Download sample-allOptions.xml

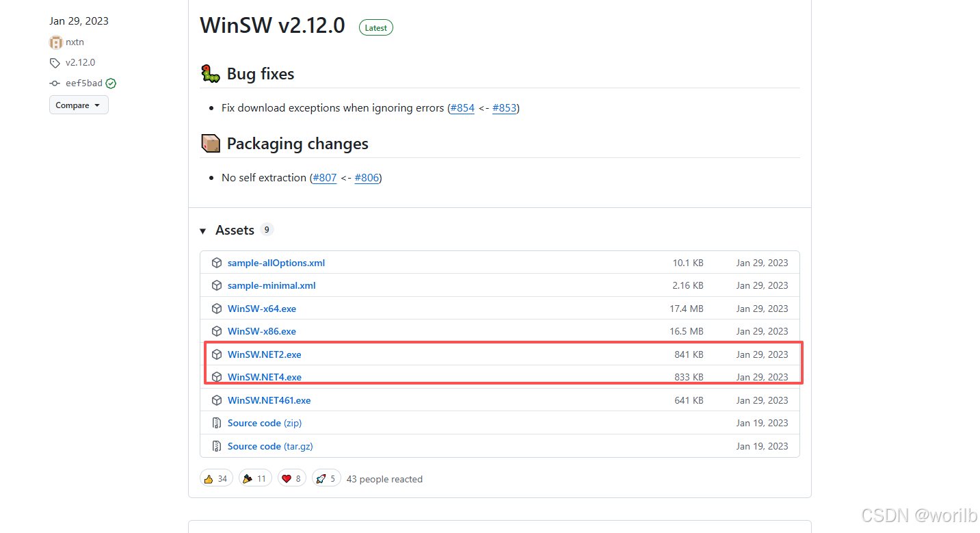(276, 263)
